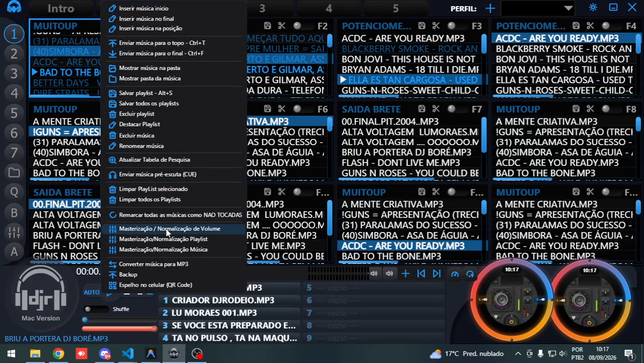Switch to tab 5 in the top bar
Viewport: 644px width, 363px height.
tap(396, 8)
